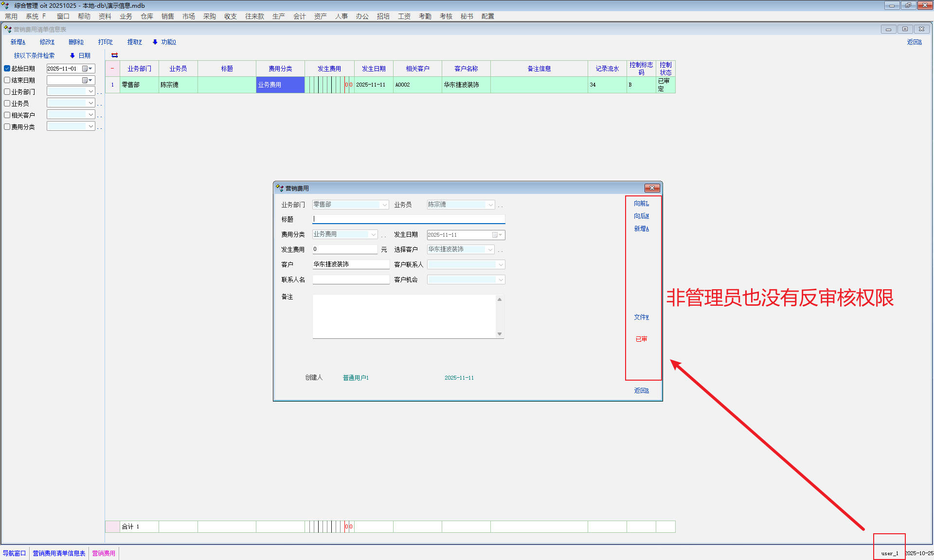Click the blue down arrow beside 日期
934x560 pixels.
tap(72, 55)
